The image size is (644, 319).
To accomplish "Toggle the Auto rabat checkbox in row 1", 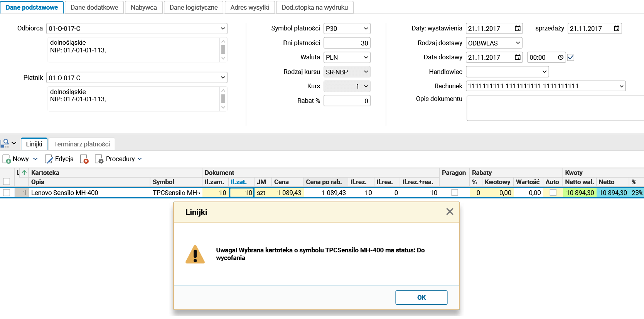I will [553, 193].
